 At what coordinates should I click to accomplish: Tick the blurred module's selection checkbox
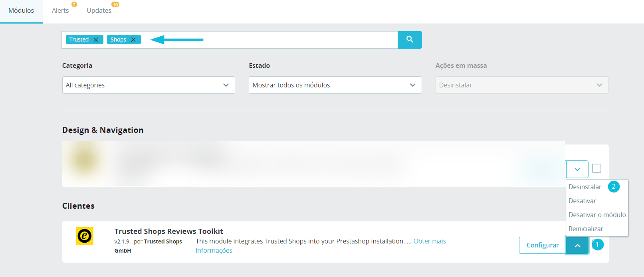click(x=597, y=168)
